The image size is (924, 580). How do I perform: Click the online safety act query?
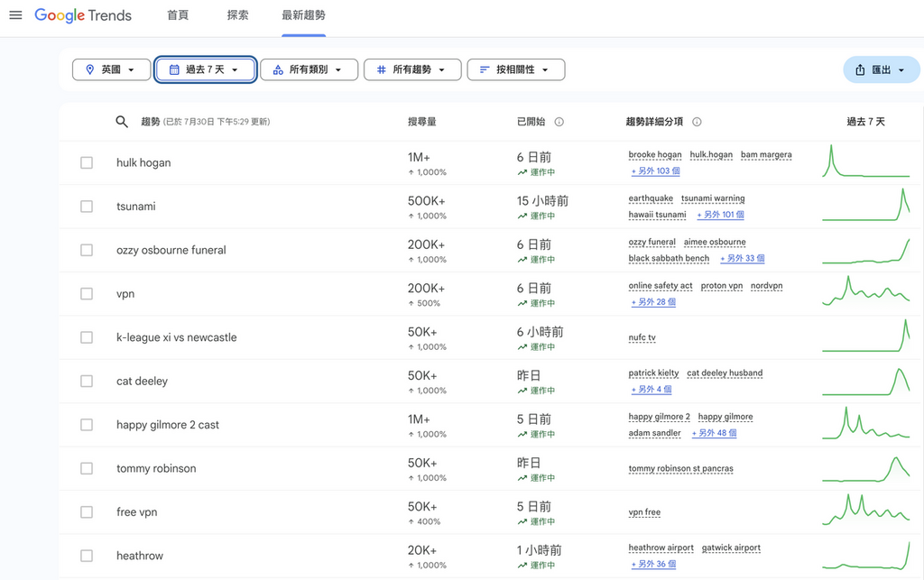pos(661,286)
